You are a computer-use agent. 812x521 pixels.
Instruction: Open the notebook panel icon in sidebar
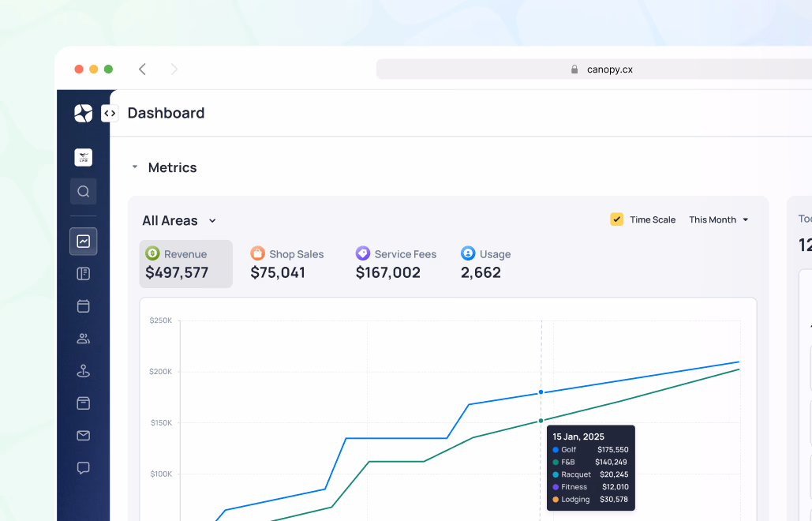point(84,273)
